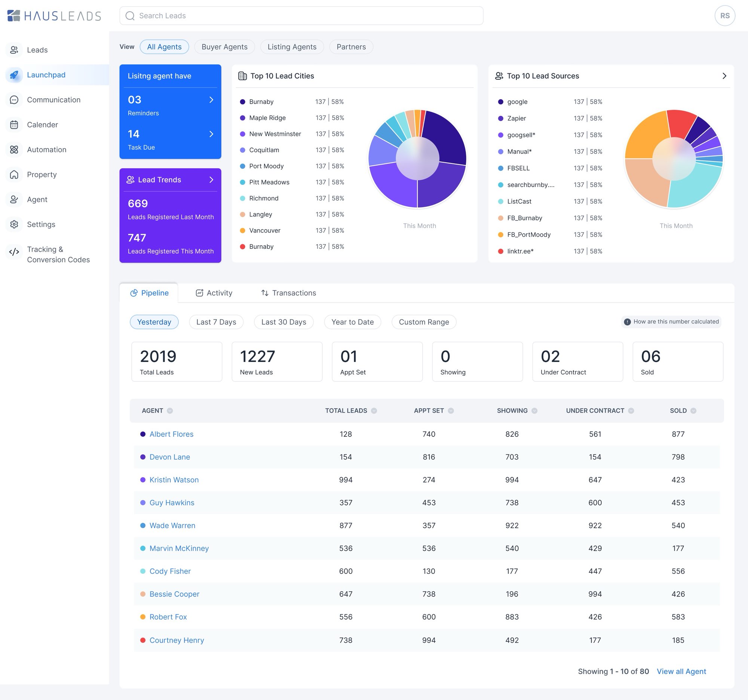This screenshot has width=748, height=700.
Task: Click the FB_PortMoody legend color dot
Action: point(500,235)
